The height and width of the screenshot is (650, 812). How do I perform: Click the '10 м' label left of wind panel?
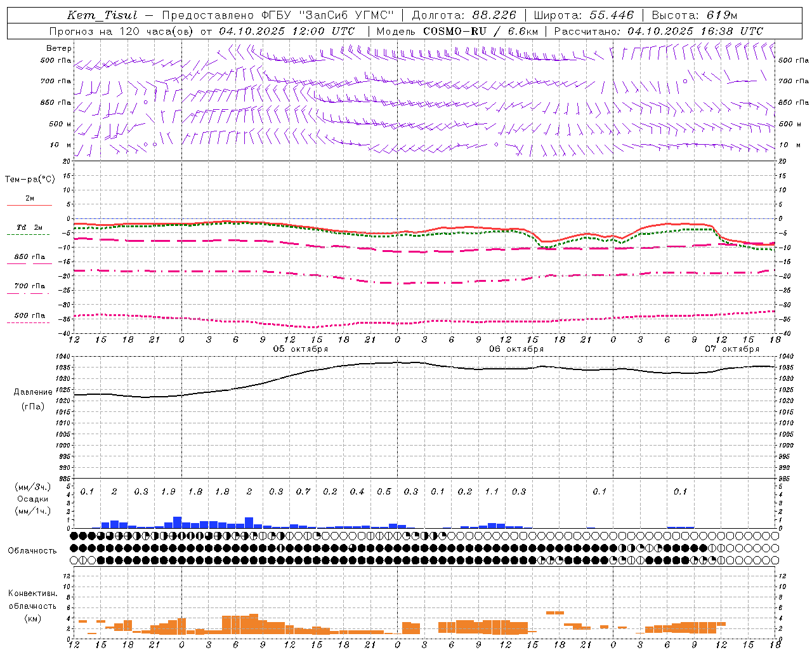pyautogui.click(x=61, y=145)
